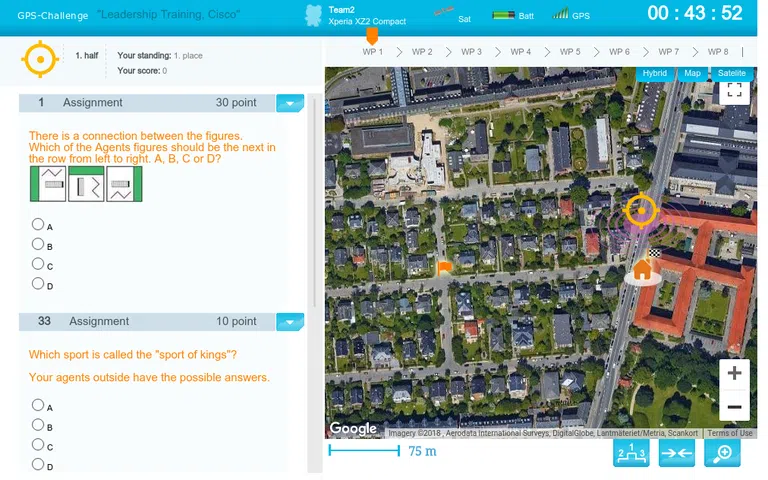Click the figure sequence puzzle image
This screenshot has width=768, height=480.
pyautogui.click(x=85, y=185)
